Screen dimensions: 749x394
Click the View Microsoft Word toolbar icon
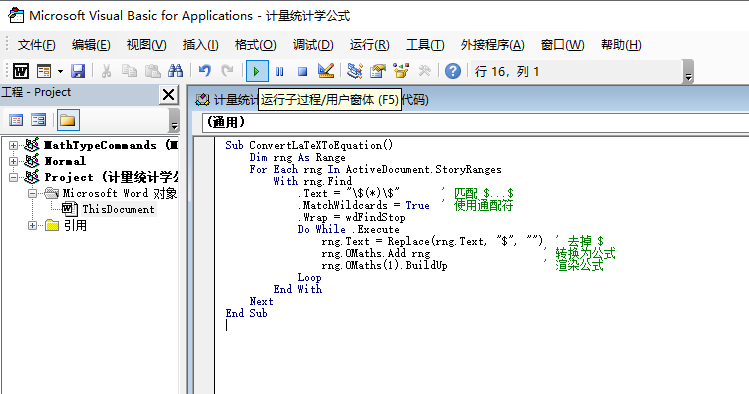coord(21,72)
